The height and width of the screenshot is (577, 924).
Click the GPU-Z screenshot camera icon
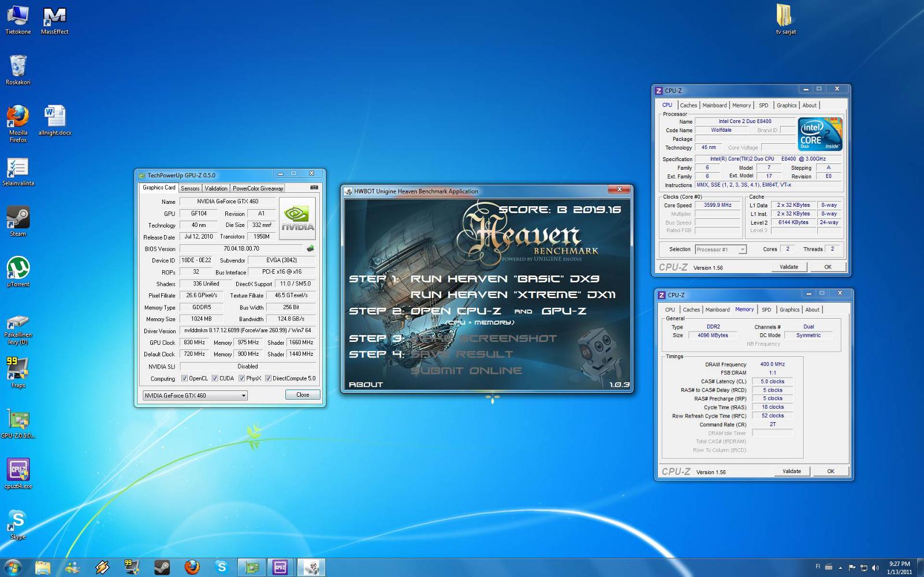pyautogui.click(x=314, y=188)
